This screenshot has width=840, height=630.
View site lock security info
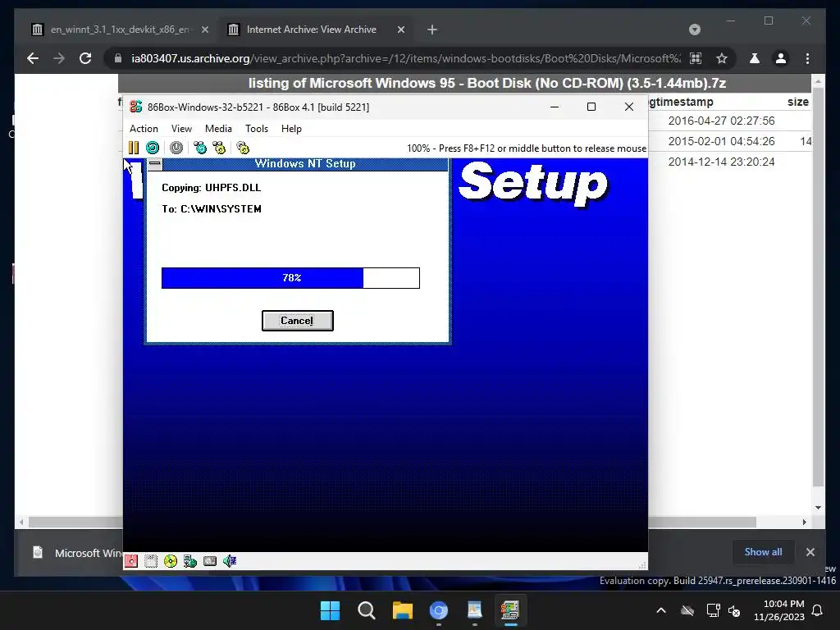coord(118,58)
